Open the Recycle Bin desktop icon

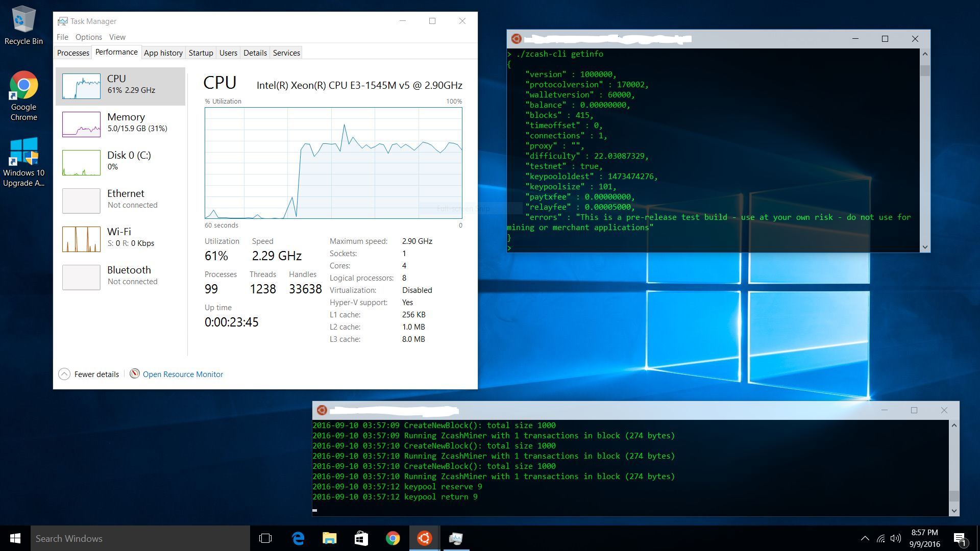(x=23, y=26)
